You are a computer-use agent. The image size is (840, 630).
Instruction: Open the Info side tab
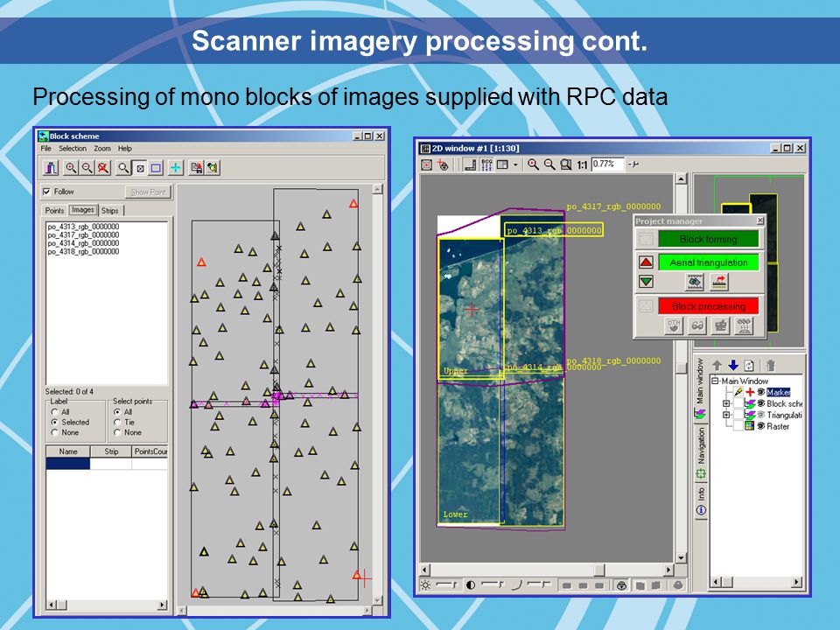tap(701, 500)
